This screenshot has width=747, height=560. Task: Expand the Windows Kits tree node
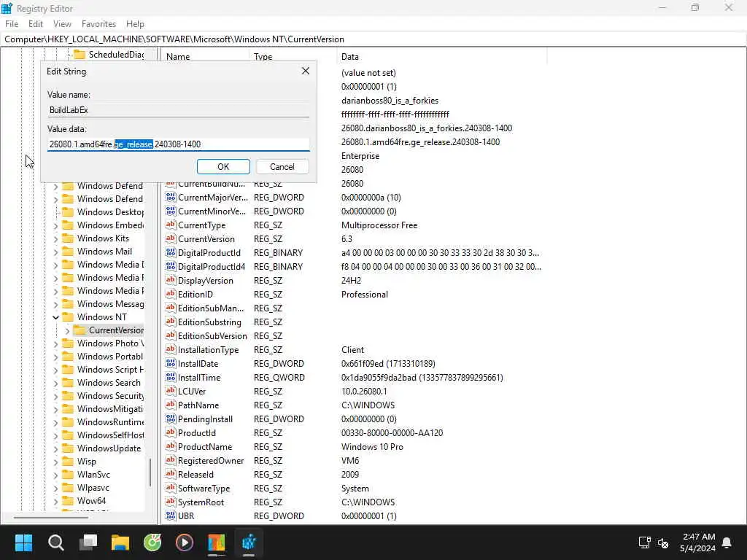coord(55,238)
